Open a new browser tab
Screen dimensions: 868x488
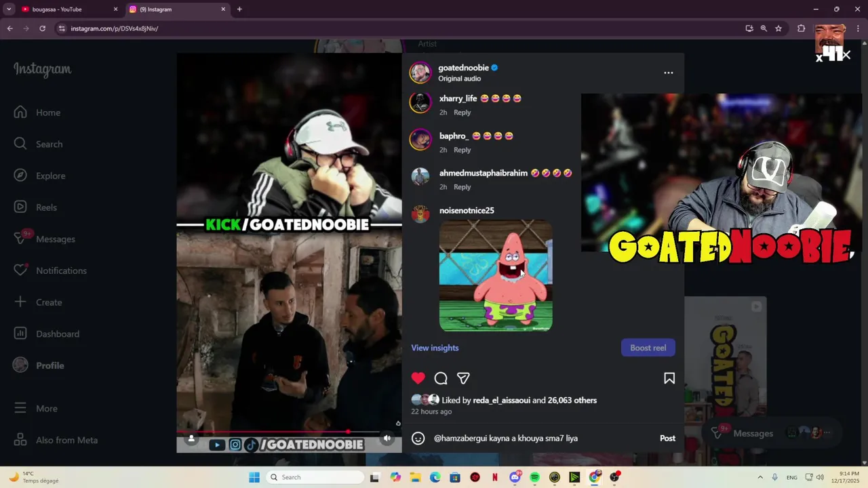pyautogui.click(x=239, y=9)
